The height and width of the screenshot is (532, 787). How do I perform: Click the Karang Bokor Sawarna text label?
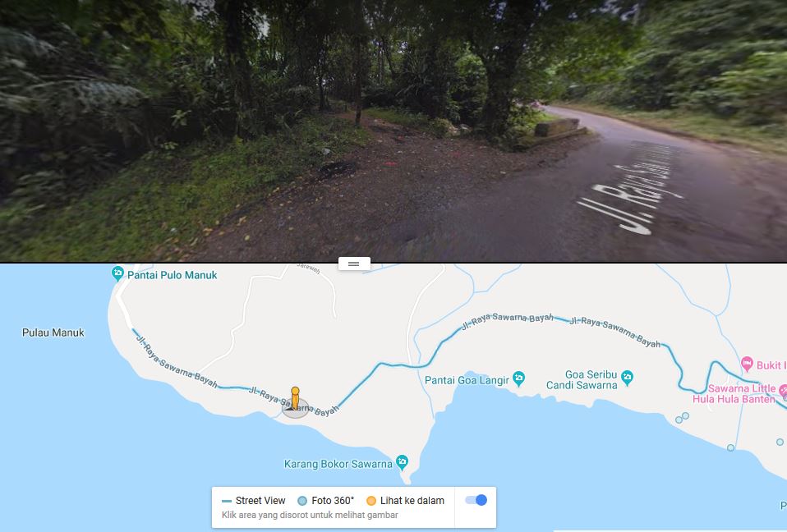(338, 464)
